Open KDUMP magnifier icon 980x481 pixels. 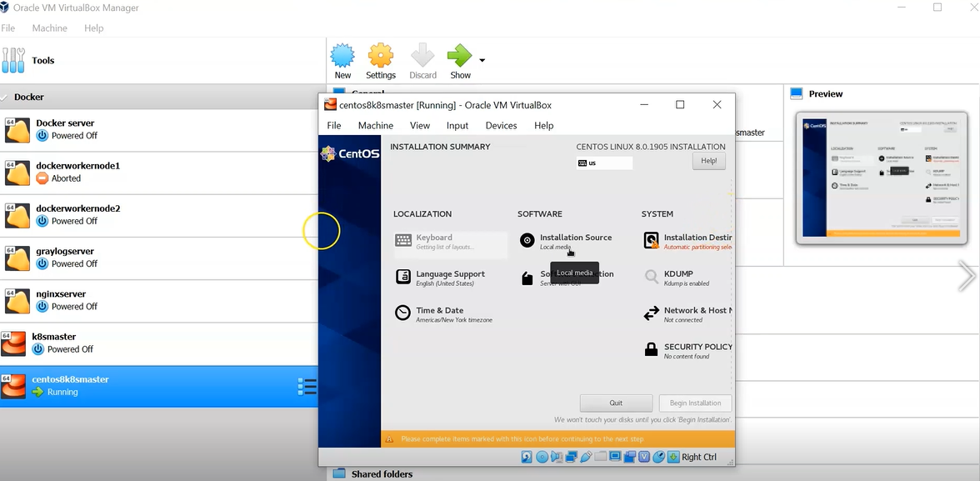(652, 277)
